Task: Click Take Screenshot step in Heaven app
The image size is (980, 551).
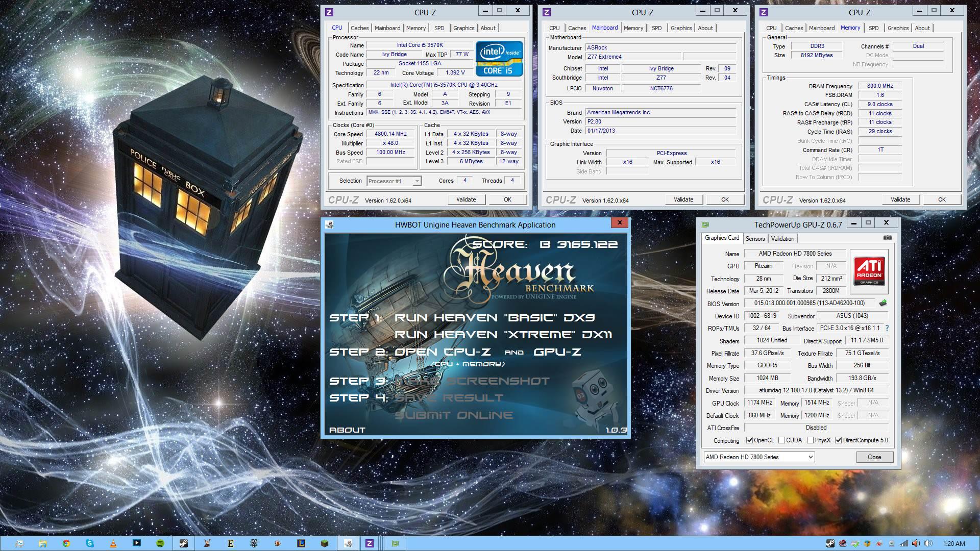Action: pos(472,381)
